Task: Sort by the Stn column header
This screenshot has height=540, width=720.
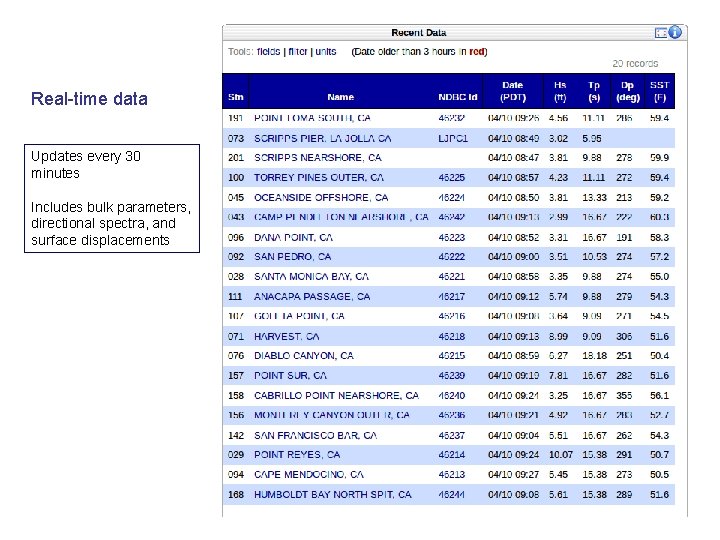Action: pyautogui.click(x=236, y=97)
